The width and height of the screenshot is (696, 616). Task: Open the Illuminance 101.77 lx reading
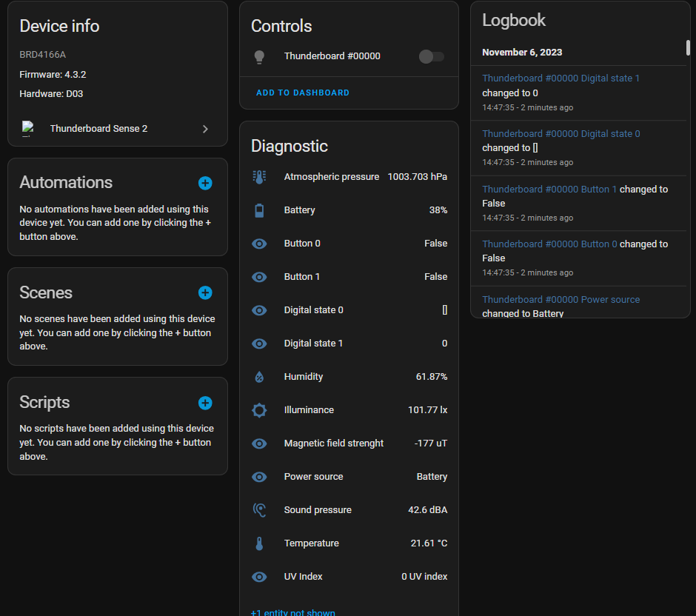pos(427,410)
